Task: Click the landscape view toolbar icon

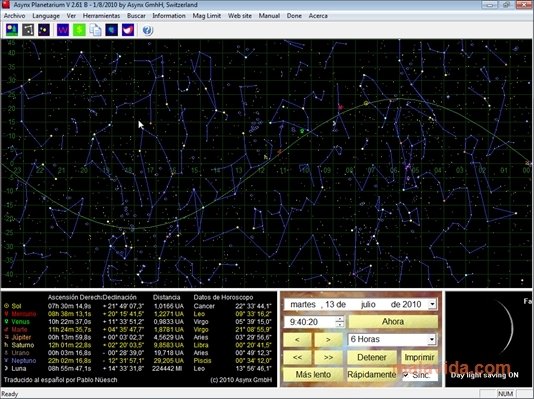Action: point(12,30)
